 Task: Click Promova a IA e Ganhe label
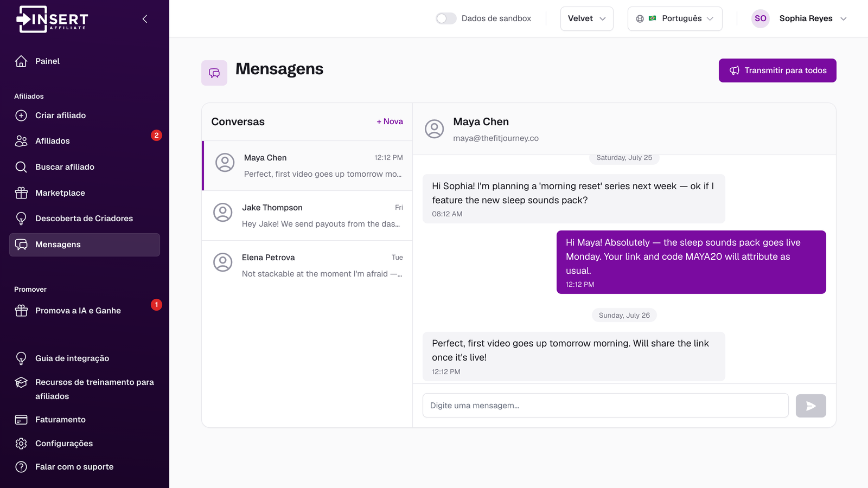click(x=78, y=311)
